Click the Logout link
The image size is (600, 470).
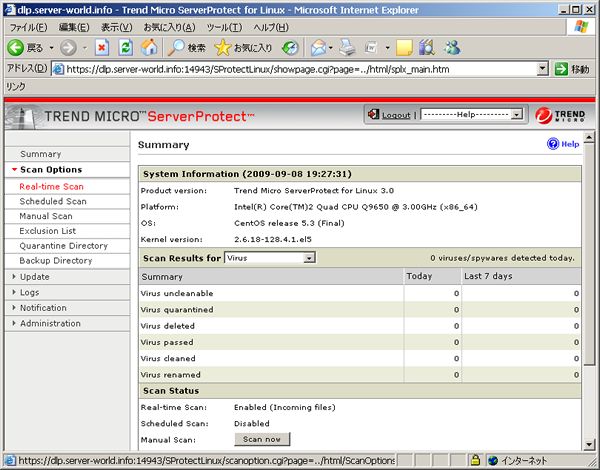396,115
